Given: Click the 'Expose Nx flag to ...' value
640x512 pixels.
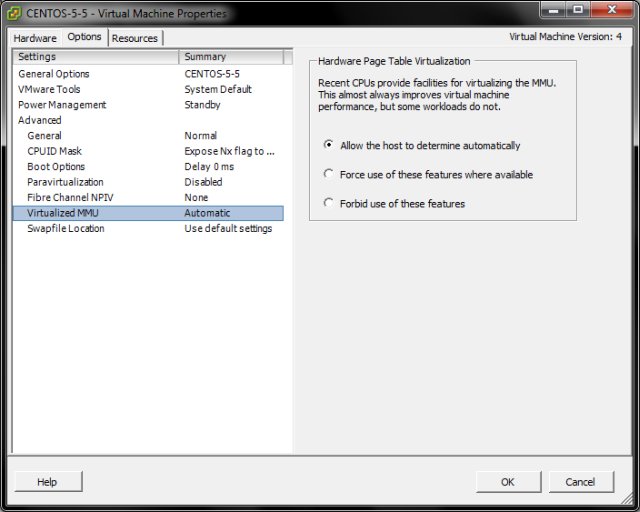Looking at the screenshot, I should [x=229, y=151].
